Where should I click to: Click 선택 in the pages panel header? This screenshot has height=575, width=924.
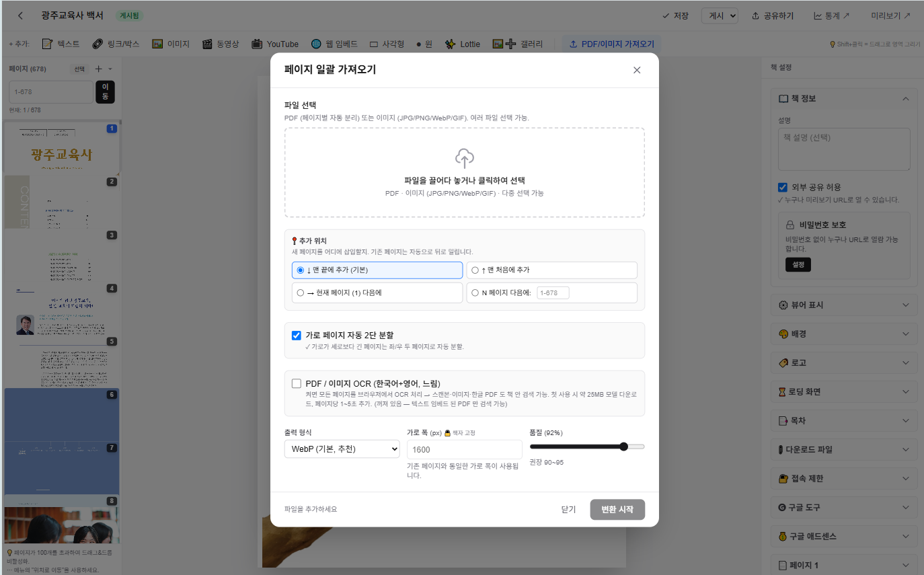point(79,69)
